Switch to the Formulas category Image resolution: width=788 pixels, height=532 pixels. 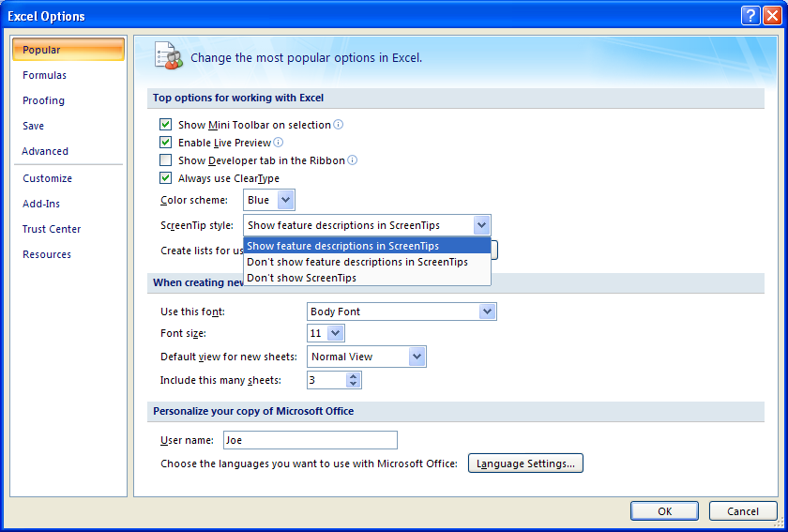pos(68,75)
